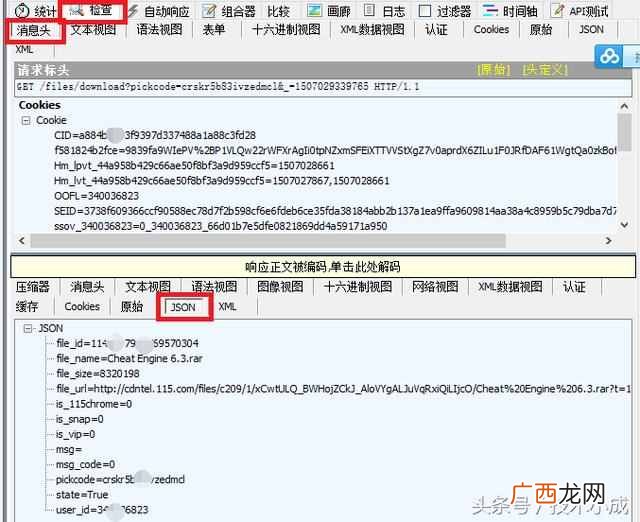Click the log document icon
Screen dimensions: 640x522
(369, 10)
